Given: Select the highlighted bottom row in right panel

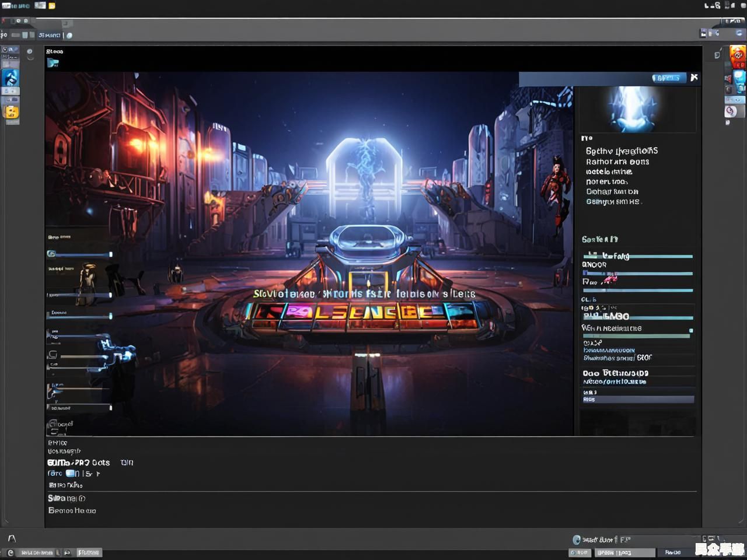Looking at the screenshot, I should (x=638, y=400).
